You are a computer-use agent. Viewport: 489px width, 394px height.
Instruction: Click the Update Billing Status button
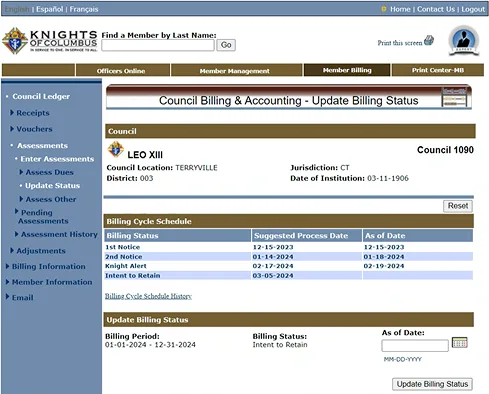click(x=432, y=384)
